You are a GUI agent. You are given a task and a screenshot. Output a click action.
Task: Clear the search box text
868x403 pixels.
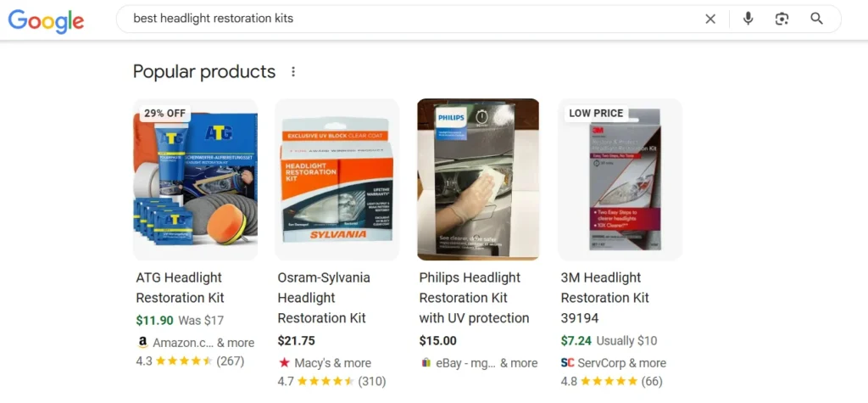pos(710,19)
